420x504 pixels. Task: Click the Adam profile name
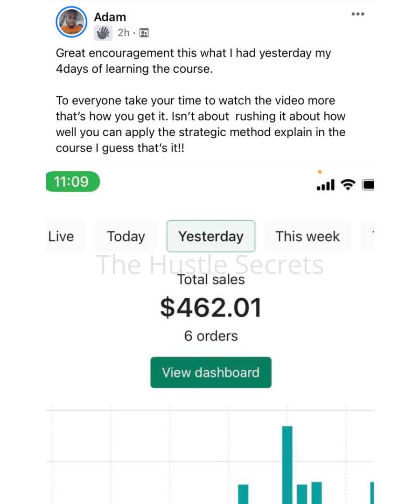[110, 17]
